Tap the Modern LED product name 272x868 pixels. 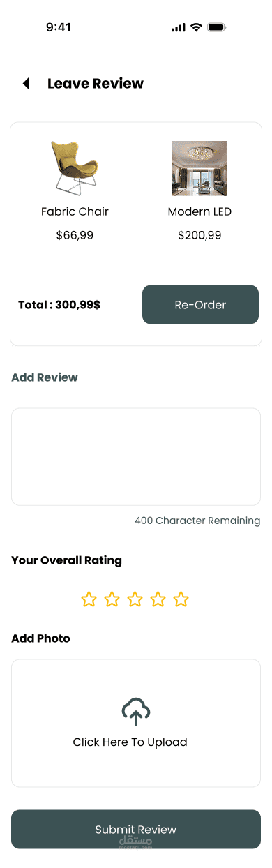pos(199,211)
